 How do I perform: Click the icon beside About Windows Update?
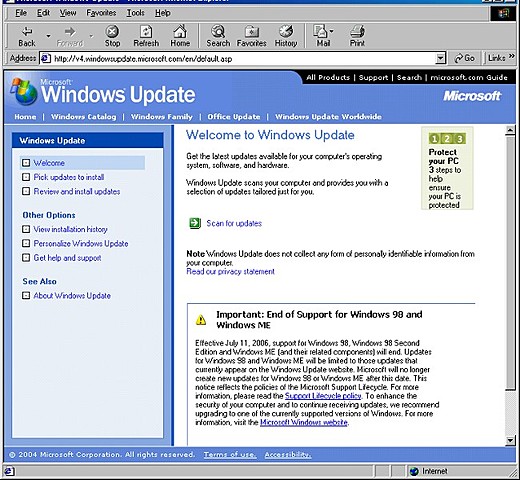pyautogui.click(x=26, y=295)
